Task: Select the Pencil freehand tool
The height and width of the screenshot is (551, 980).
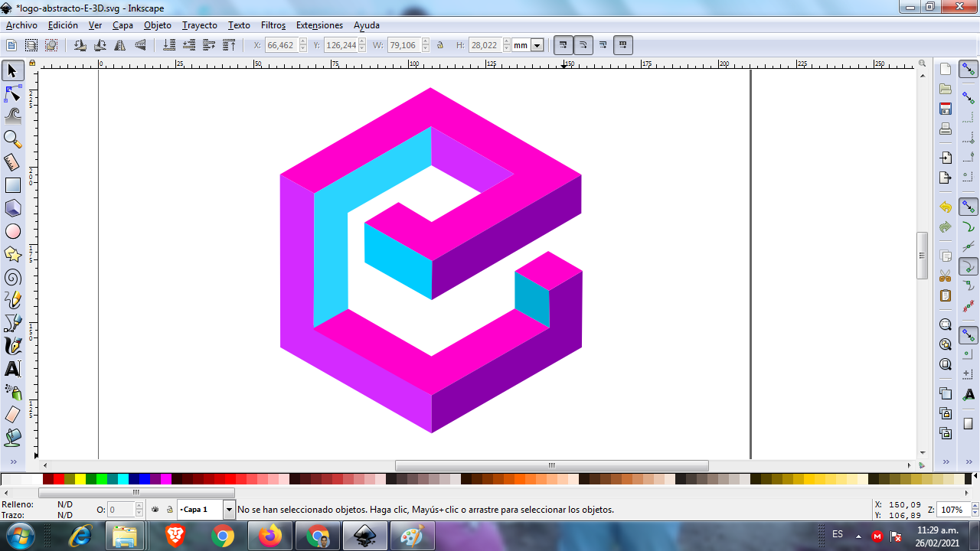Action: 12,300
